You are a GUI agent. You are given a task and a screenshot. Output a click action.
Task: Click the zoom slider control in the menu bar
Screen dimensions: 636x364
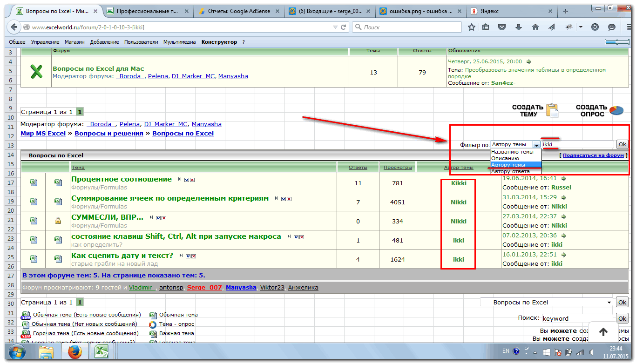pyautogui.click(x=617, y=42)
